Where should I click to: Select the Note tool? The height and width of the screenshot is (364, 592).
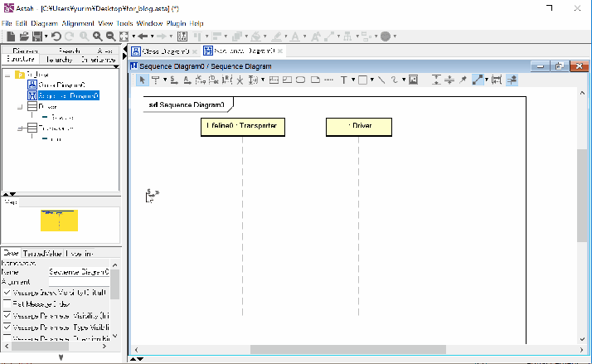click(x=315, y=80)
